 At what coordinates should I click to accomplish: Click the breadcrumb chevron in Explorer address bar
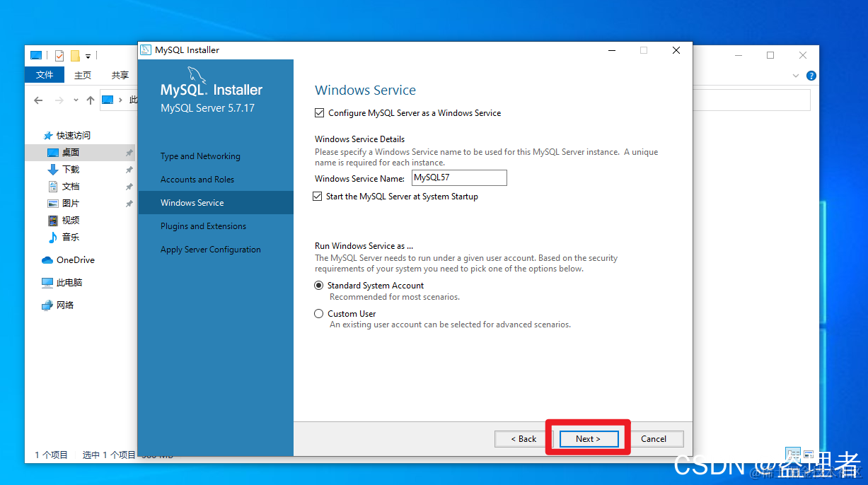pos(121,100)
